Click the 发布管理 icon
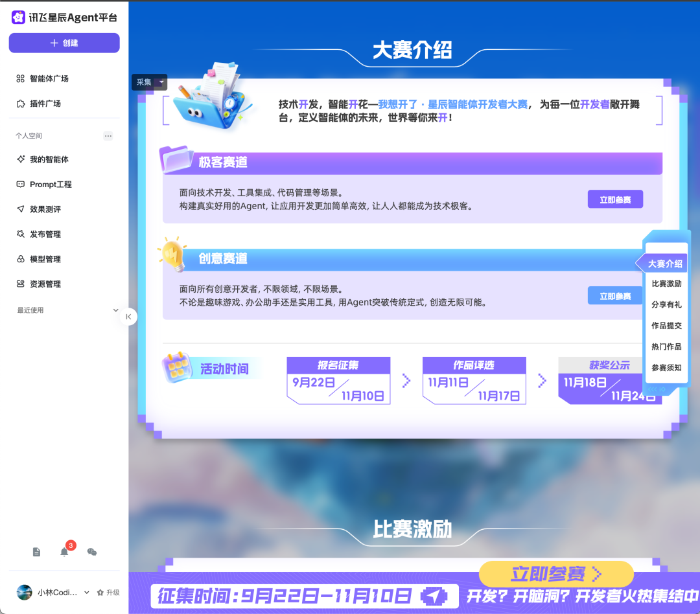 (21, 234)
